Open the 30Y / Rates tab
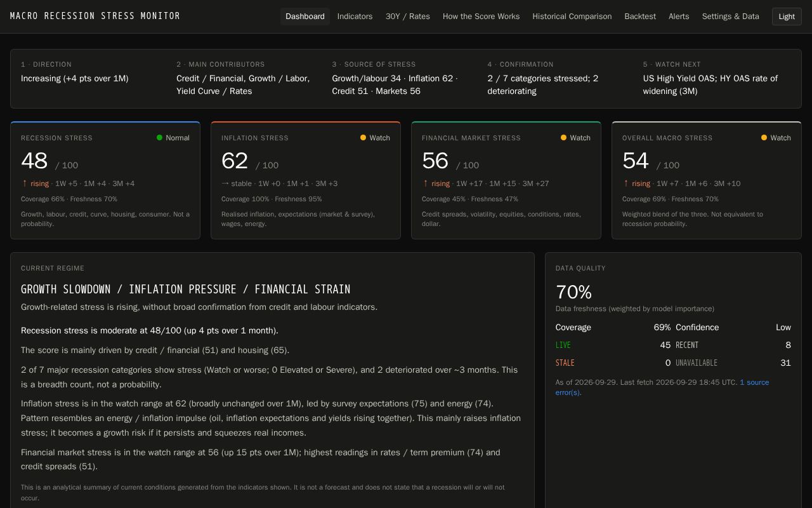 pyautogui.click(x=408, y=17)
